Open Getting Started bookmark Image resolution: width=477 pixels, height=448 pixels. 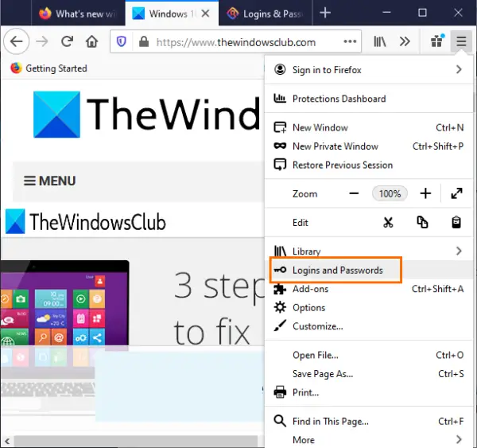48,68
